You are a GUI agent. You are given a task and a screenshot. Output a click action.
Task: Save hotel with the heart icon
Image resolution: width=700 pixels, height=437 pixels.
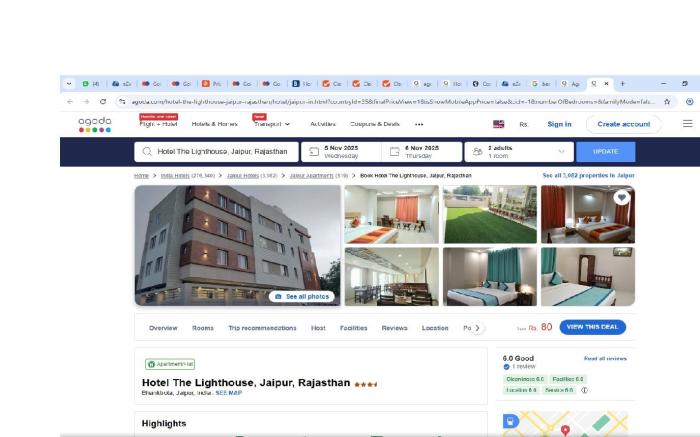coord(621,198)
